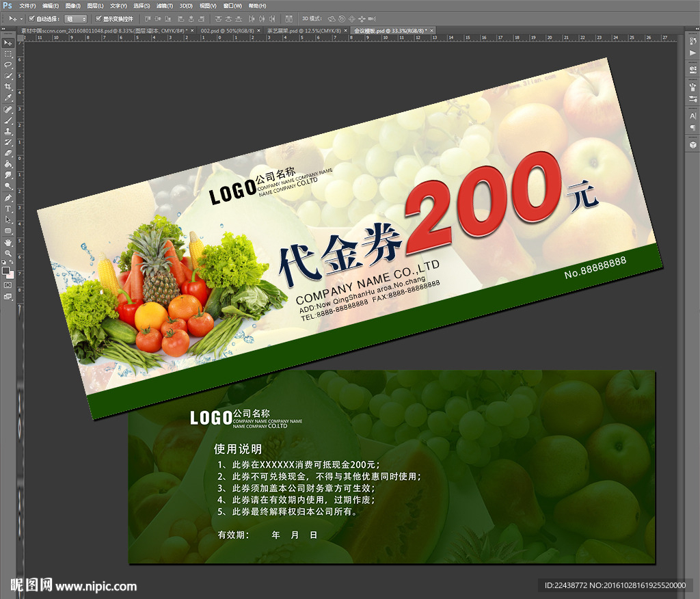Switch to the 素材中国sccnn.com psd tab
Viewport: 700px width, 599px height.
pyautogui.click(x=103, y=31)
